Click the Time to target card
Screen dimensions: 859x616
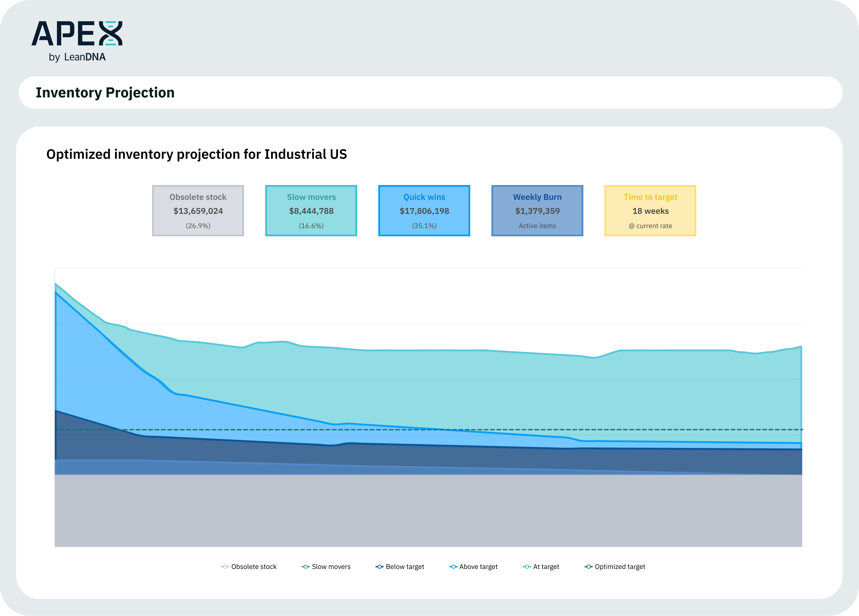coord(650,211)
